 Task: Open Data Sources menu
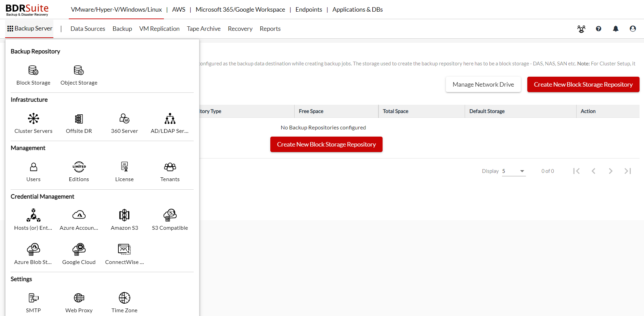coord(88,29)
